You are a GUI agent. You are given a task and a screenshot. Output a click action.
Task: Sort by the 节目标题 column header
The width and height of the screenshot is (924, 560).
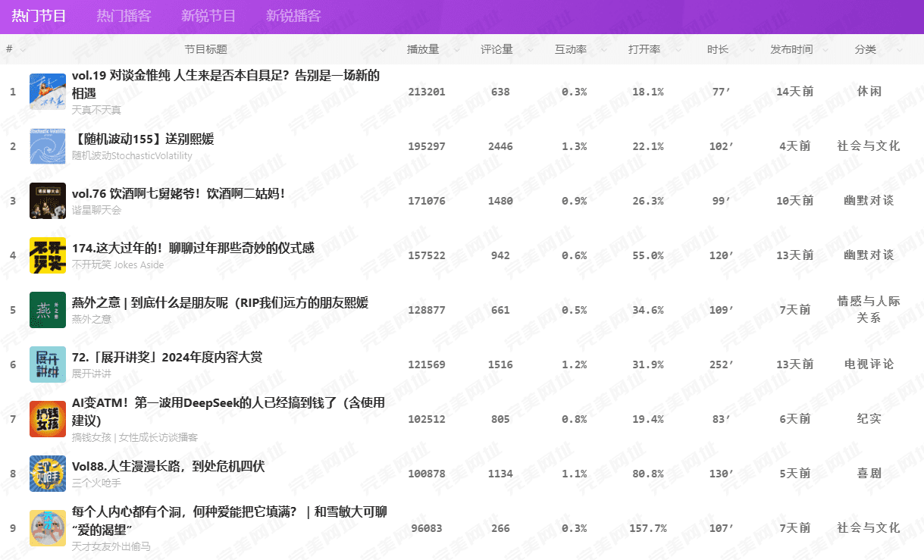coord(205,49)
